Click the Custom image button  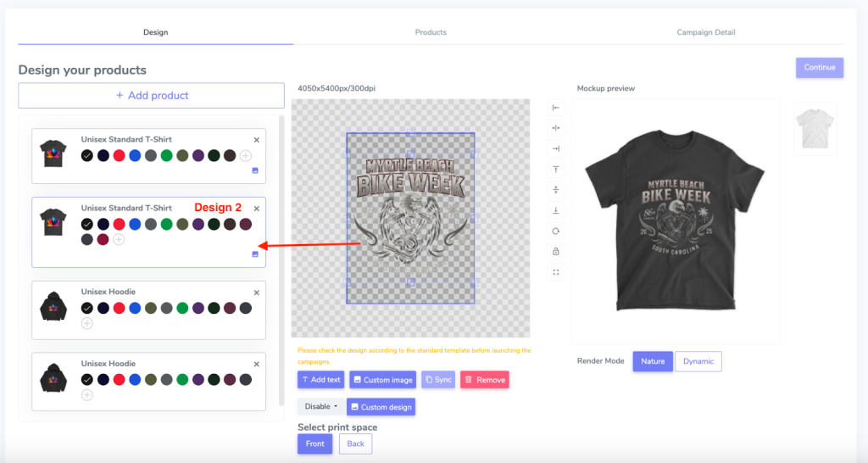click(382, 380)
